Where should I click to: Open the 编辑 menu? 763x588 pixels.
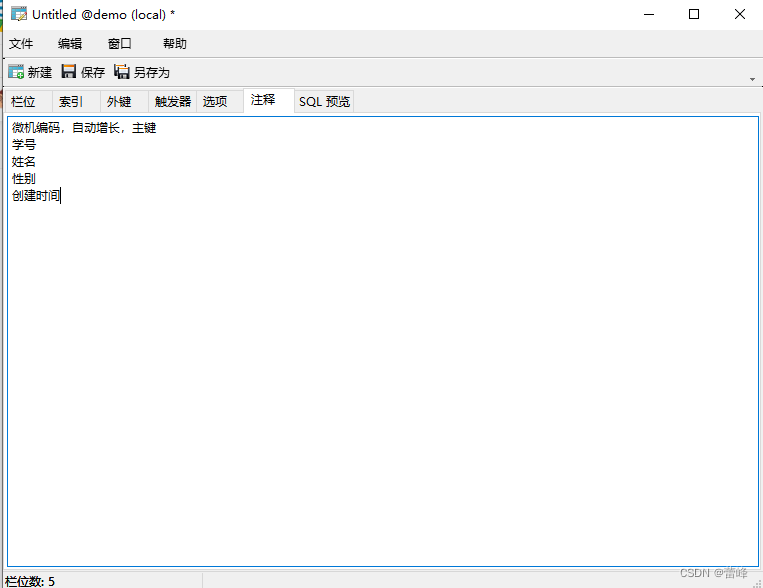70,44
